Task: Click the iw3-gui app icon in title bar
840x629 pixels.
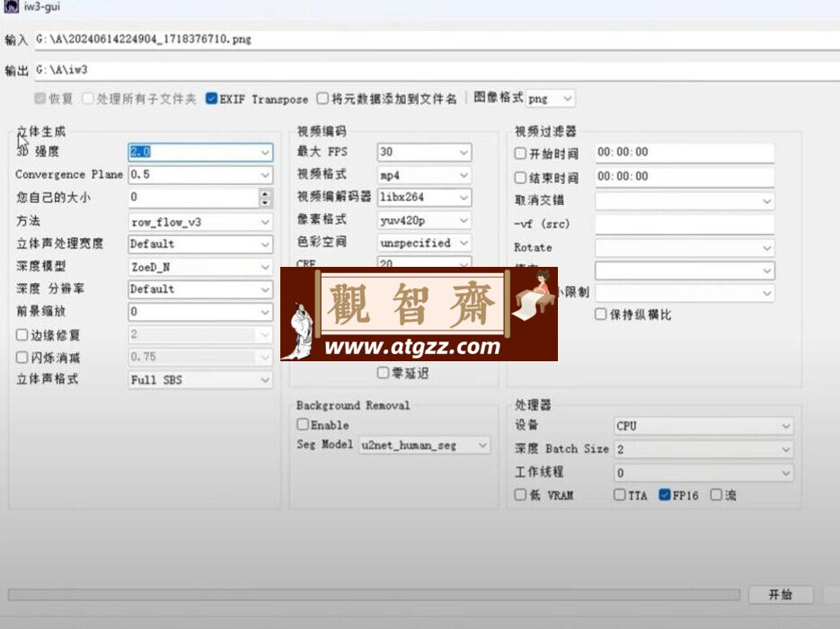Action: [11, 6]
